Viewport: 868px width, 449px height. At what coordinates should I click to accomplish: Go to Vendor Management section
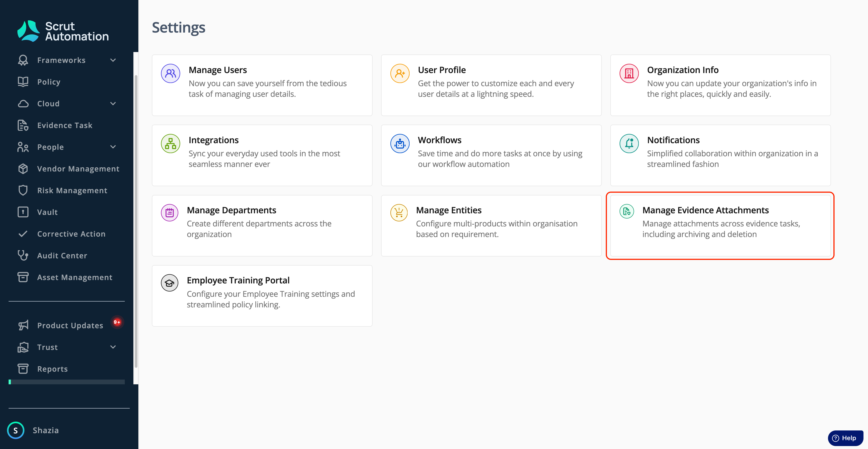pyautogui.click(x=78, y=169)
